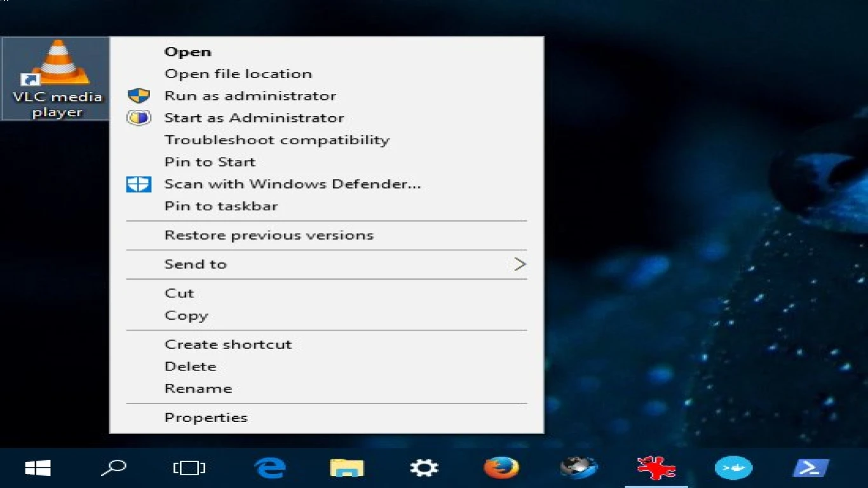
Task: Launch Firefox from taskbar
Action: tap(501, 468)
